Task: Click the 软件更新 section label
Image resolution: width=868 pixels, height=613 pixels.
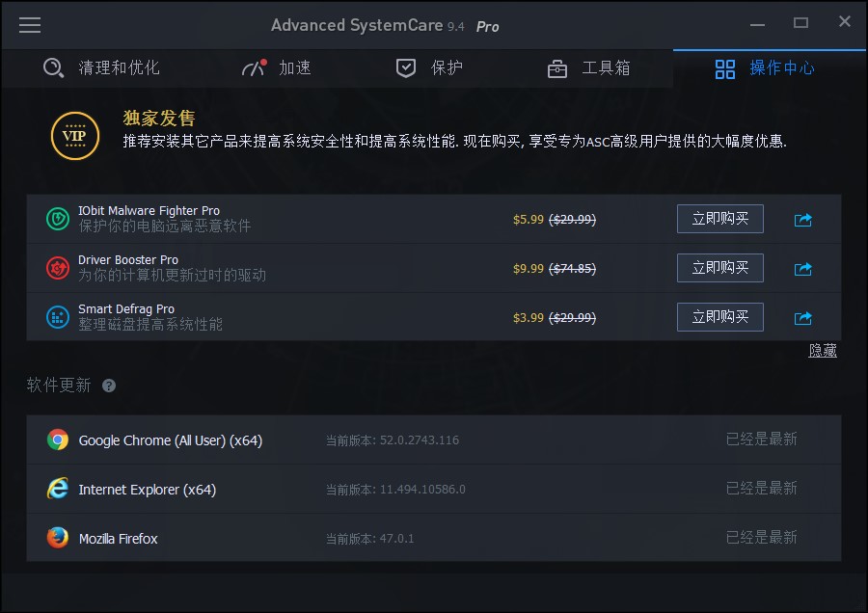Action: click(x=59, y=386)
